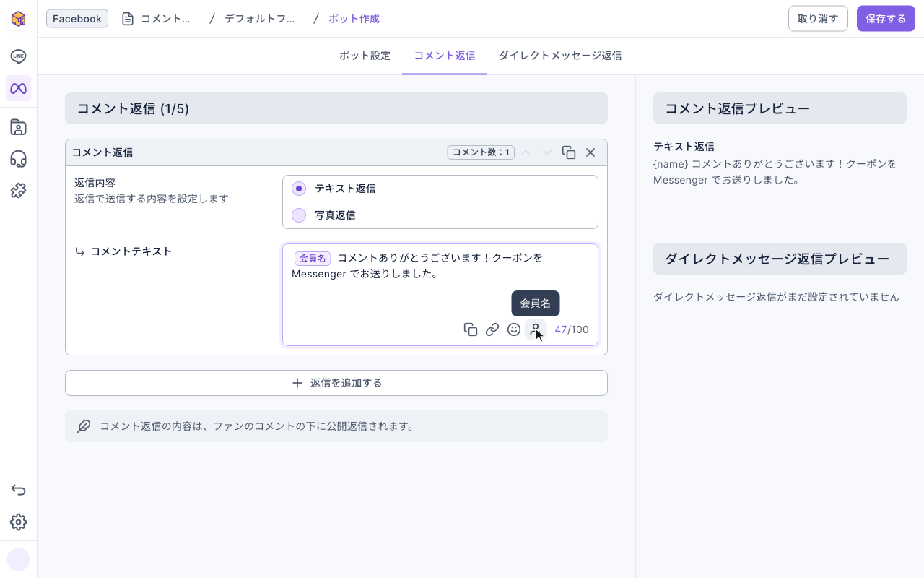924x578 pixels.
Task: Move comment reply card up with chevron
Action: (526, 152)
